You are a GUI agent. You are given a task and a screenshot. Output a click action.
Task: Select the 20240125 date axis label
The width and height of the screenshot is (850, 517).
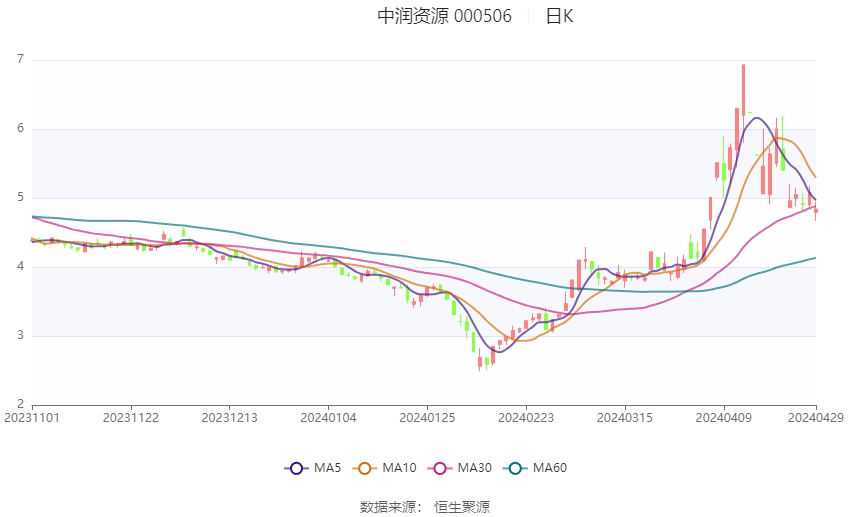[x=427, y=418]
